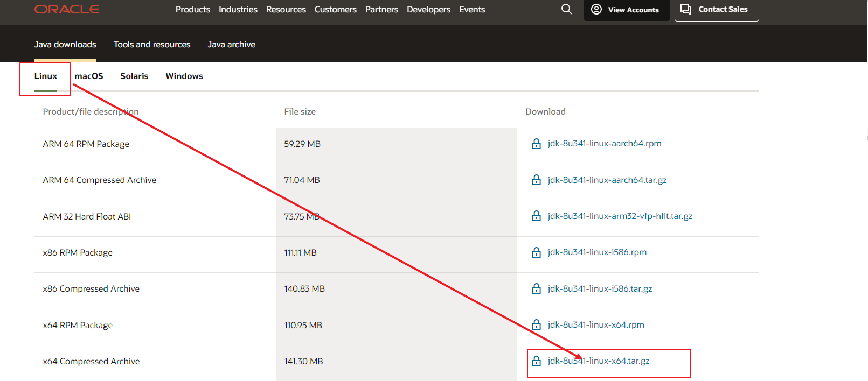This screenshot has width=868, height=381.
Task: Open the Industries menu
Action: [238, 9]
